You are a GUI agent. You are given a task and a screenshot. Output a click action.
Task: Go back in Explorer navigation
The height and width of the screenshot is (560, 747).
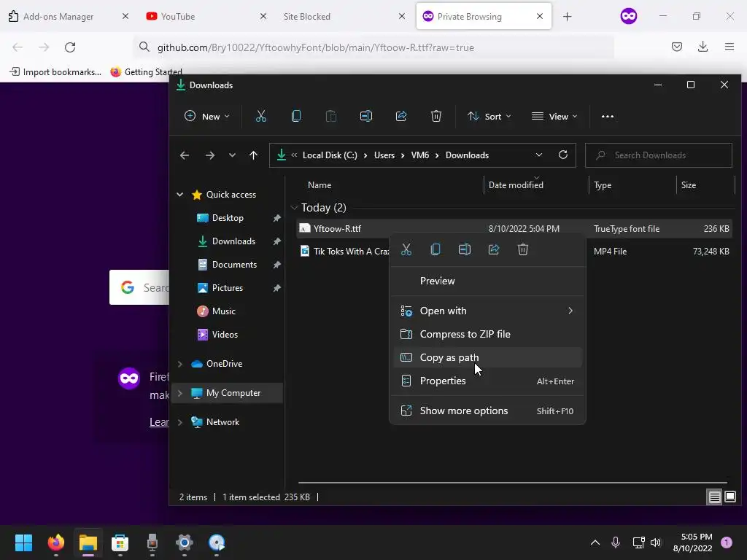point(185,155)
